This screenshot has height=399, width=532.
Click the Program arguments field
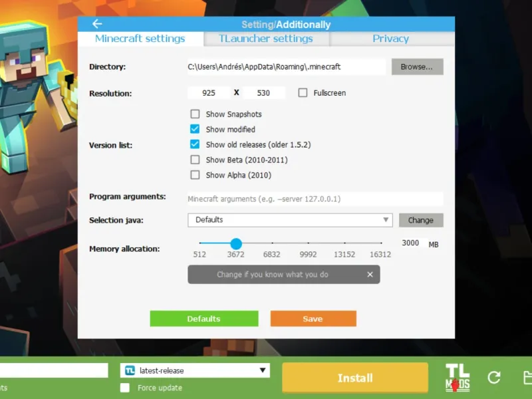click(x=315, y=199)
